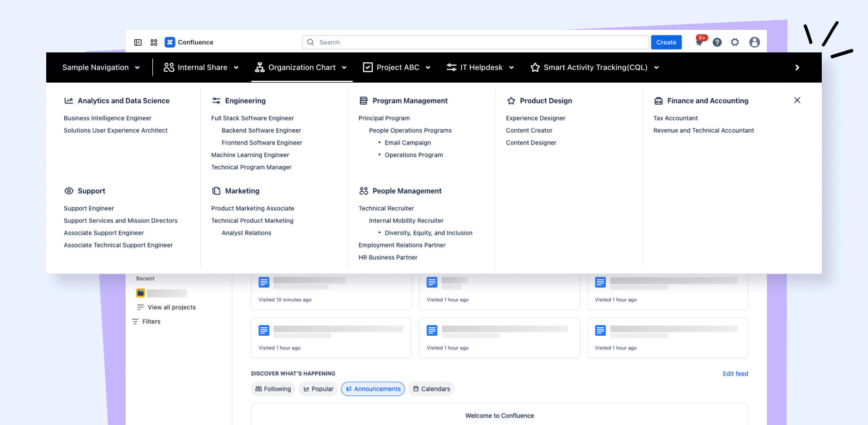The height and width of the screenshot is (425, 868).
Task: Open the settings gear icon
Action: click(x=735, y=42)
